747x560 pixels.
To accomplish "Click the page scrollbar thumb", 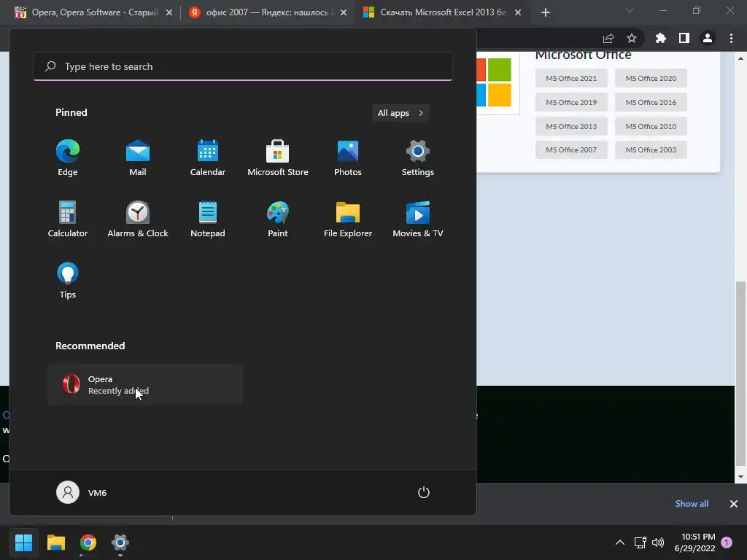I will pyautogui.click(x=741, y=374).
